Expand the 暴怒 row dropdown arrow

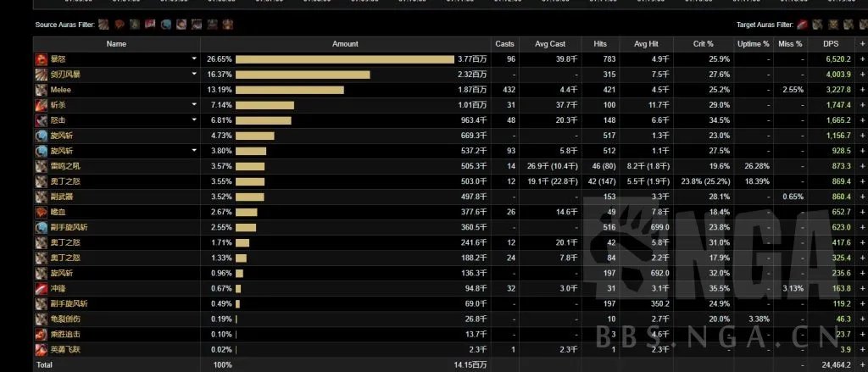[194, 59]
